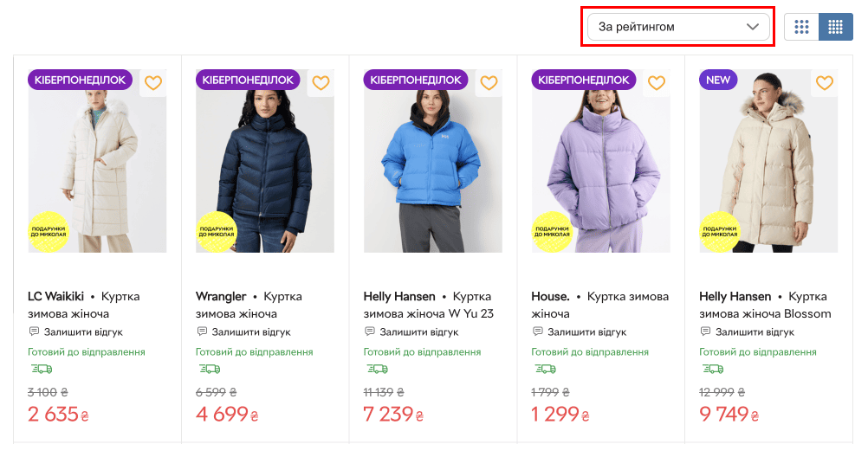Viewport: 868px width, 457px height.
Task: Click delivery truck icon under House. jacket
Action: [543, 369]
